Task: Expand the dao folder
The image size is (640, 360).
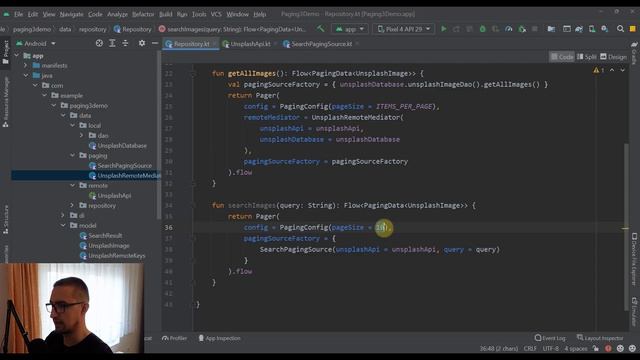Action: click(x=81, y=136)
